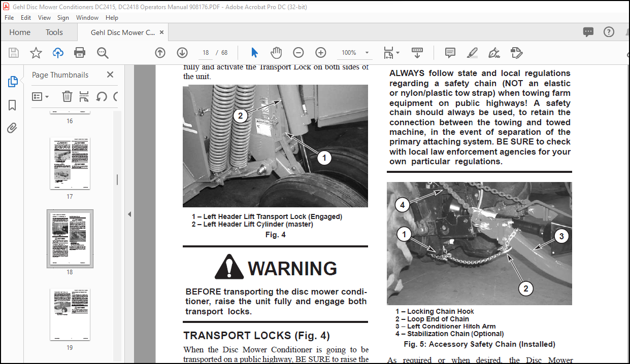
Task: Open the Window menu
Action: pos(87,17)
